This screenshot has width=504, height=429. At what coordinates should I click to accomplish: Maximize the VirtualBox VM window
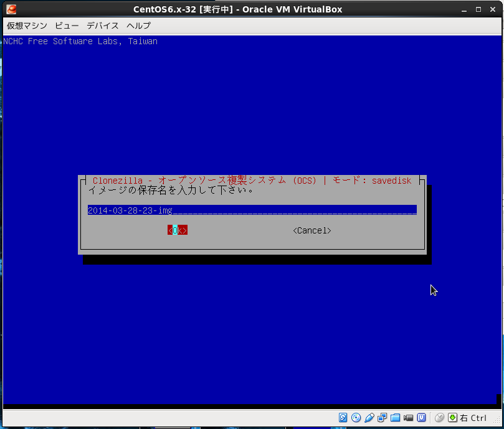(x=478, y=9)
